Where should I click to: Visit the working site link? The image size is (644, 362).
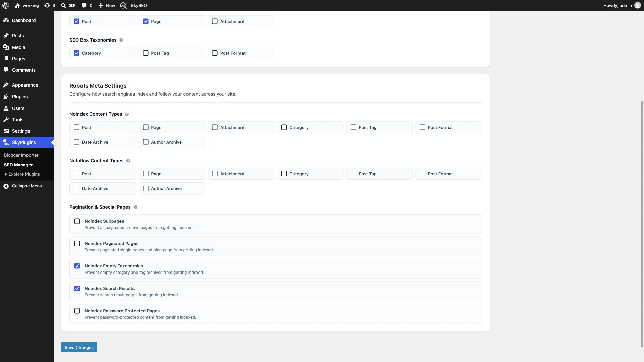[27, 5]
